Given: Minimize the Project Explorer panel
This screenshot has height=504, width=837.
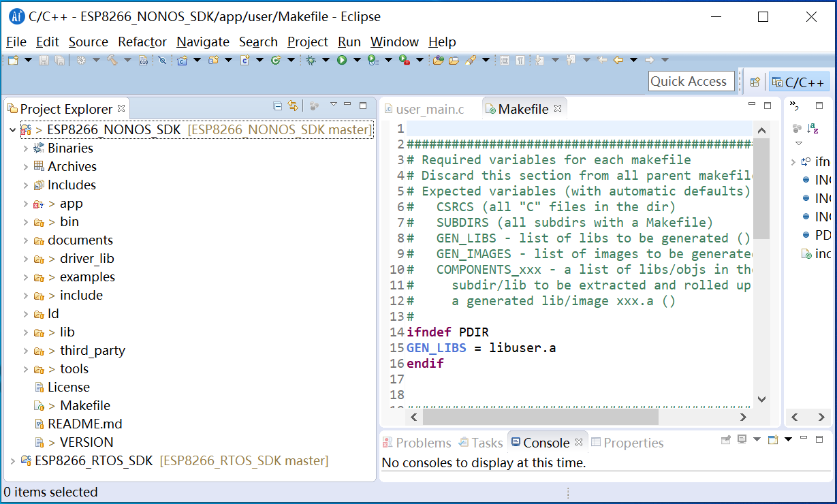Looking at the screenshot, I should (347, 105).
